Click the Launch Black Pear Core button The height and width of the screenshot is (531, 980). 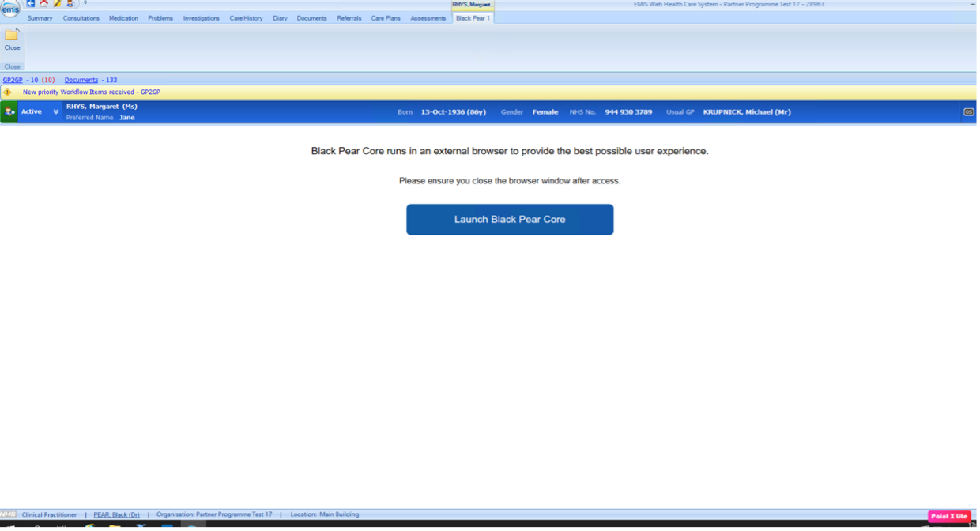click(x=510, y=220)
